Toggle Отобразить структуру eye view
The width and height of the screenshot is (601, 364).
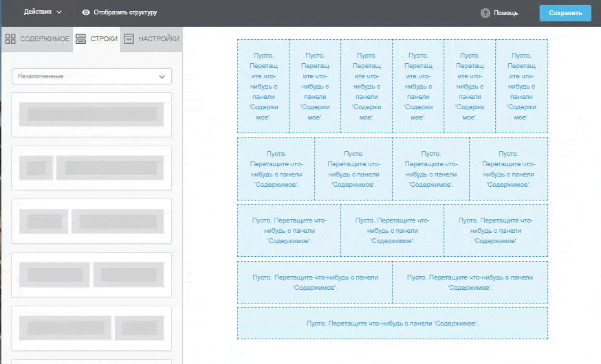coord(119,12)
